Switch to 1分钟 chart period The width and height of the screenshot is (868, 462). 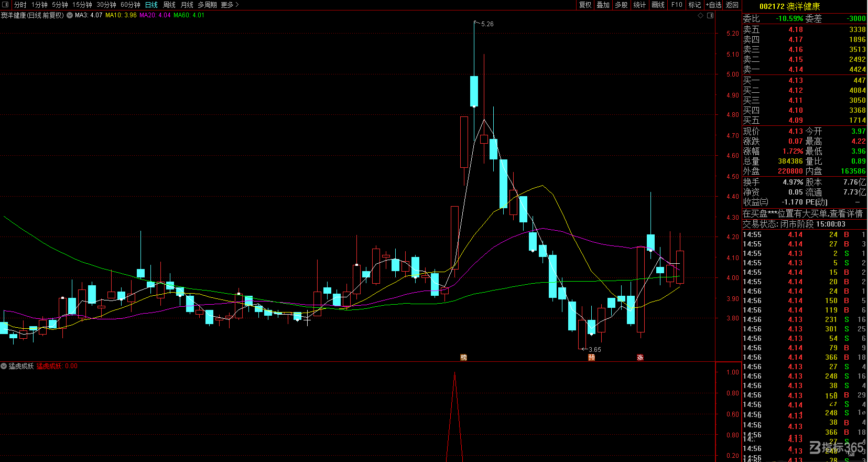click(x=39, y=5)
